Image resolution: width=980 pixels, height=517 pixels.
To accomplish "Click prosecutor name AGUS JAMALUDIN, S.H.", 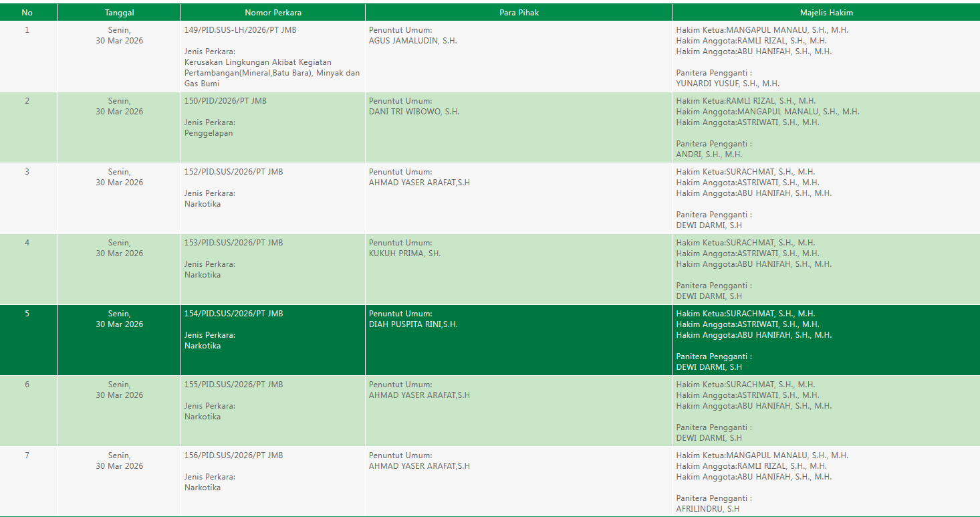I will (x=412, y=41).
